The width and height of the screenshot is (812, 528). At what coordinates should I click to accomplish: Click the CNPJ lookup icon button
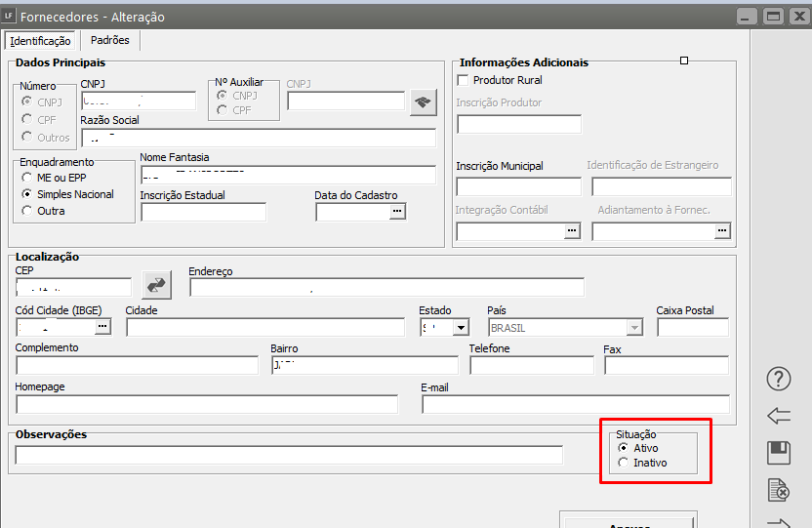[x=423, y=102]
